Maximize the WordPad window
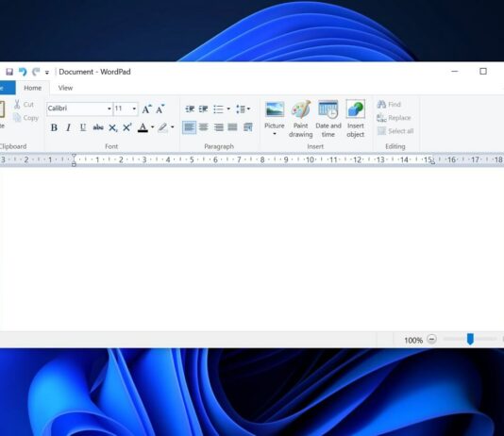 click(483, 72)
